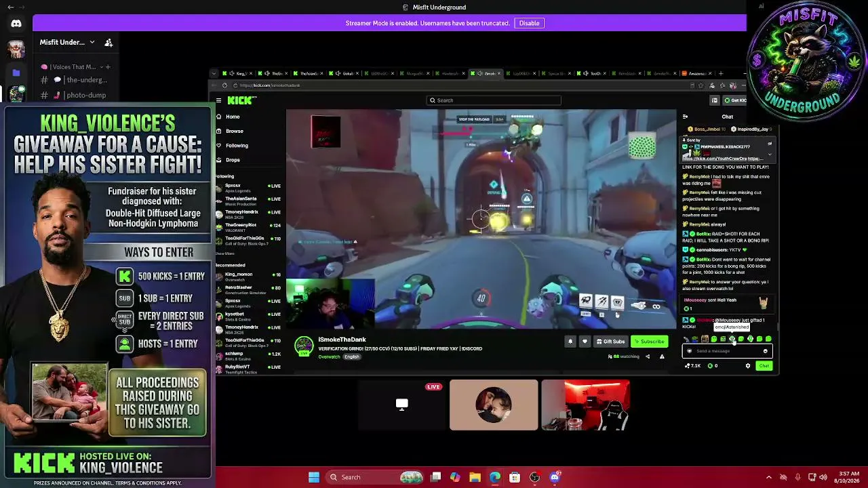This screenshot has height=488, width=868.
Task: Select the middle avatar stream thumbnail
Action: tap(494, 405)
